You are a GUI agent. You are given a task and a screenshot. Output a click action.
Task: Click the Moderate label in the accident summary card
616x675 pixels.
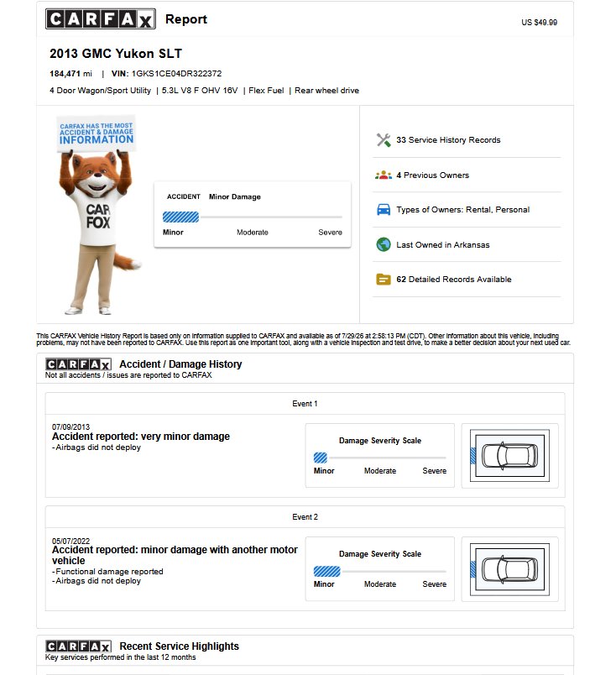pyautogui.click(x=253, y=233)
